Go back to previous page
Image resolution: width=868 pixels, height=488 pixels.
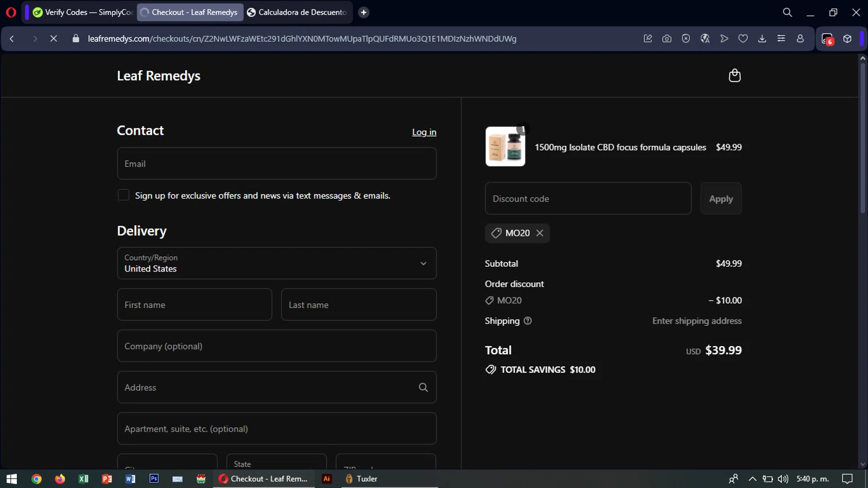[12, 39]
